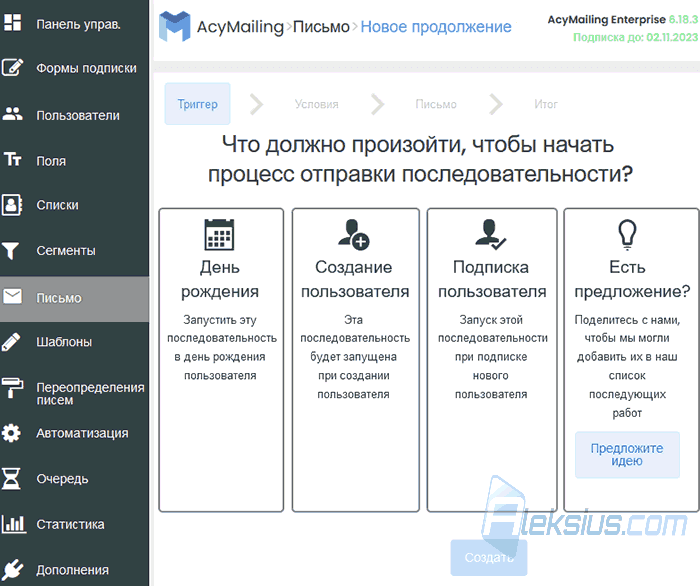Screen dimensions: 700x586
Task: Switch to the Письмо step in wizard
Action: coord(436,104)
